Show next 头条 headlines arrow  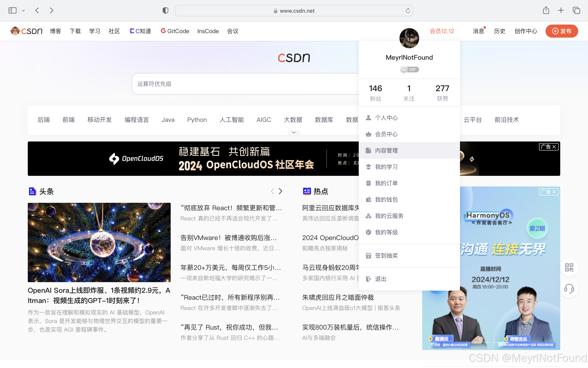[280, 191]
